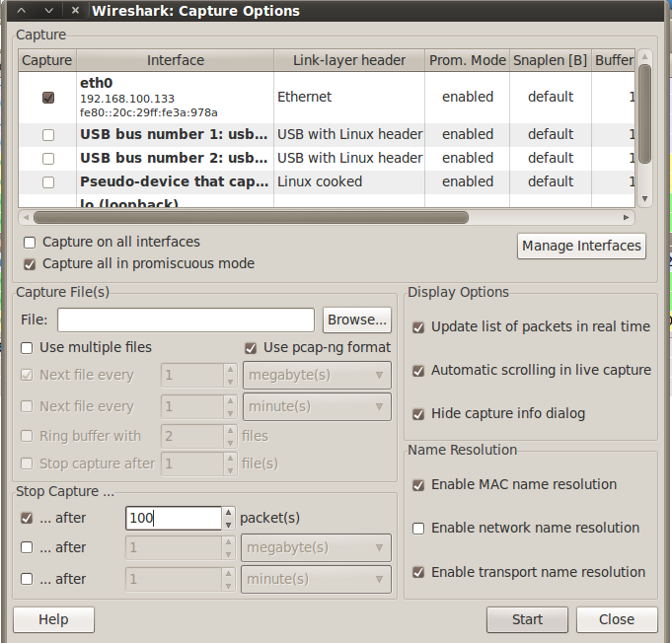
Task: Enable stop after minute(s) checkbox
Action: tap(27, 579)
